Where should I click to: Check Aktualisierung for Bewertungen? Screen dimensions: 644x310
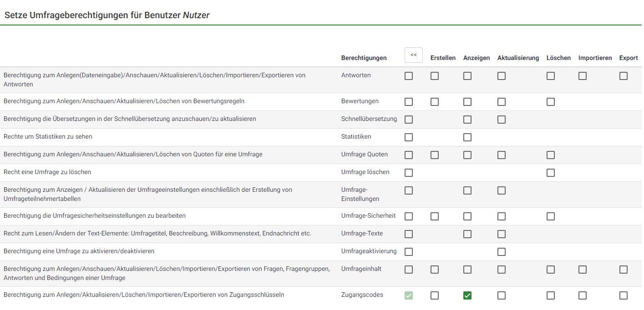pyautogui.click(x=502, y=102)
